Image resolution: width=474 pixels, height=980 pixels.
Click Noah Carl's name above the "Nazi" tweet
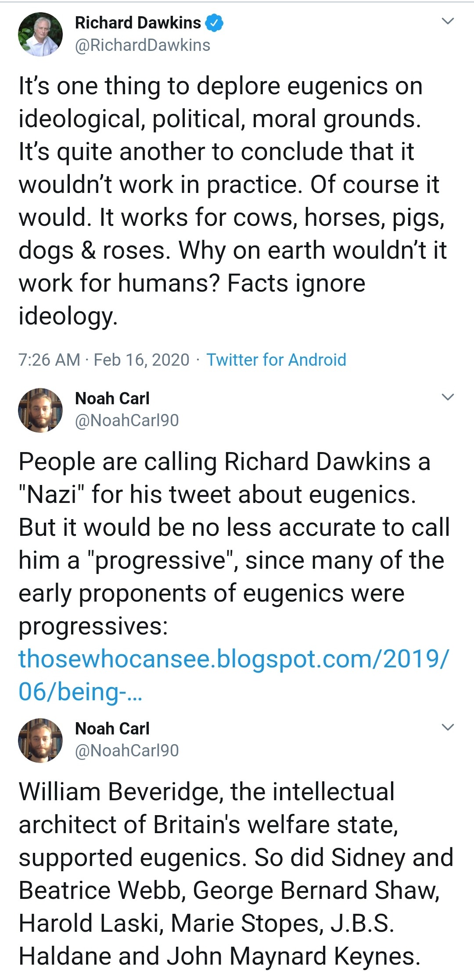[112, 398]
